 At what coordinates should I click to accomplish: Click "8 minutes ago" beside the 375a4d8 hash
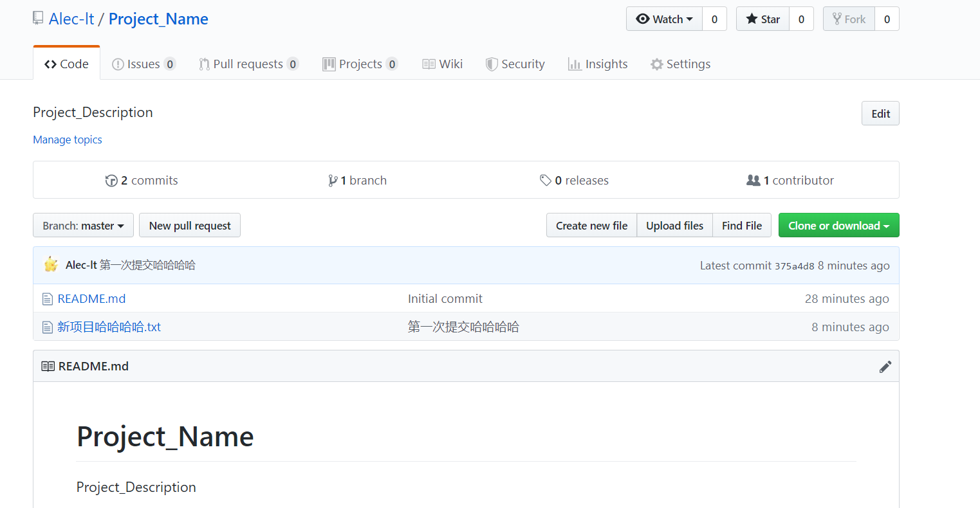pyautogui.click(x=854, y=266)
